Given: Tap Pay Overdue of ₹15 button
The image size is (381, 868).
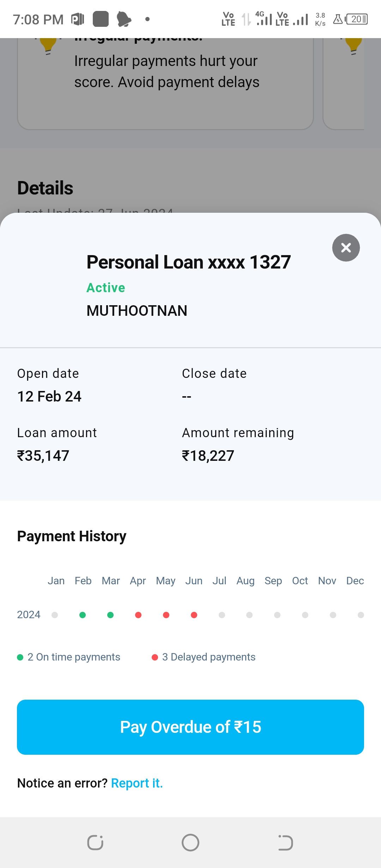Looking at the screenshot, I should tap(190, 727).
